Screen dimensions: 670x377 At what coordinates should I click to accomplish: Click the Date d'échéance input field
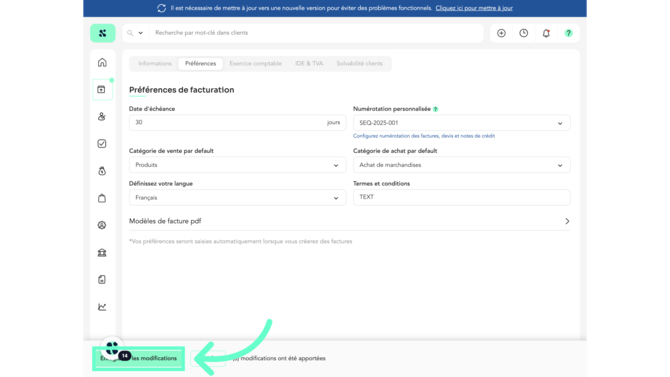pyautogui.click(x=238, y=123)
